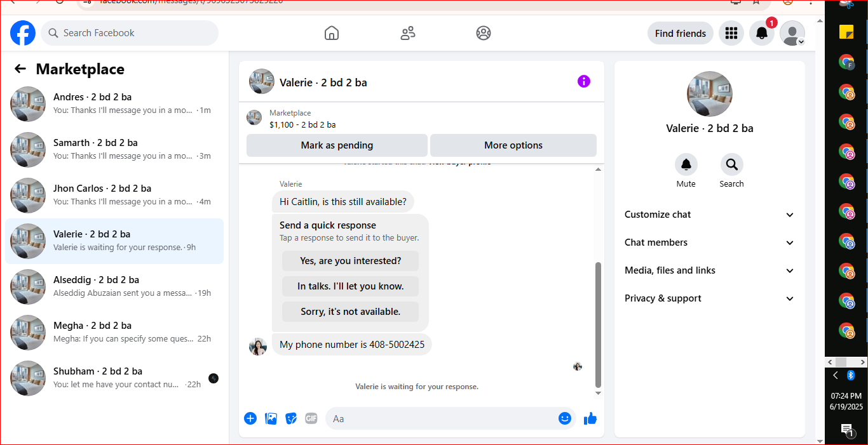Send quick reply 'Yes, are you interested?'
Image resolution: width=868 pixels, height=445 pixels.
coord(351,261)
